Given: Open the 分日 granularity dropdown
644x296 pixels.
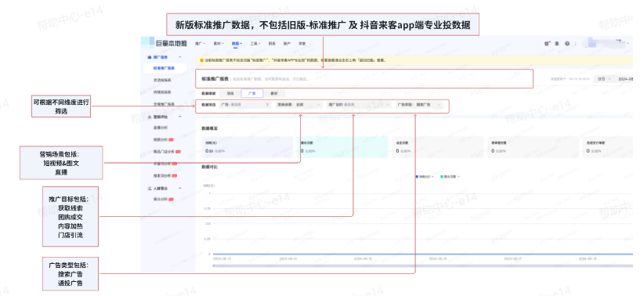Looking at the screenshot, I should coord(604,79).
